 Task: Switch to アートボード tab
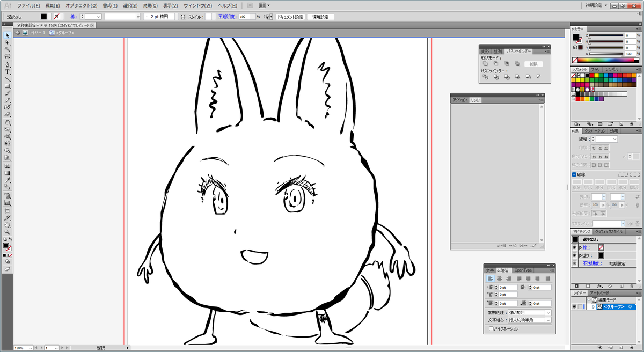pyautogui.click(x=599, y=292)
